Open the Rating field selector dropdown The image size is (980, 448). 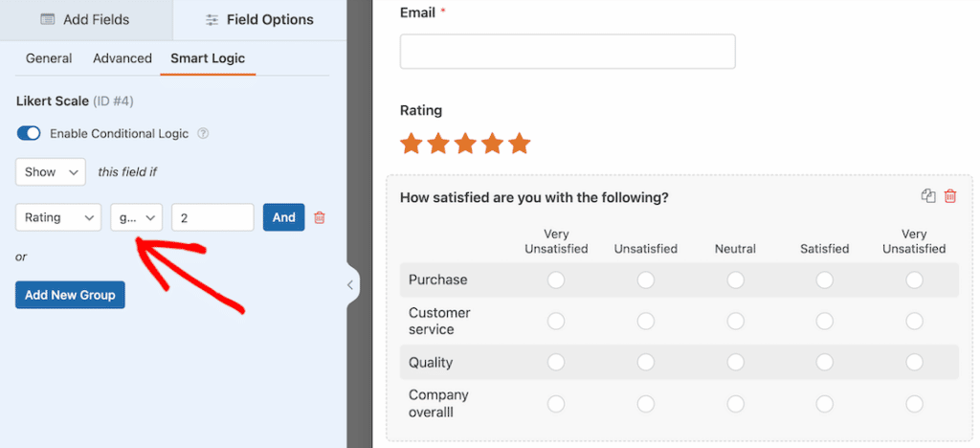[x=58, y=217]
